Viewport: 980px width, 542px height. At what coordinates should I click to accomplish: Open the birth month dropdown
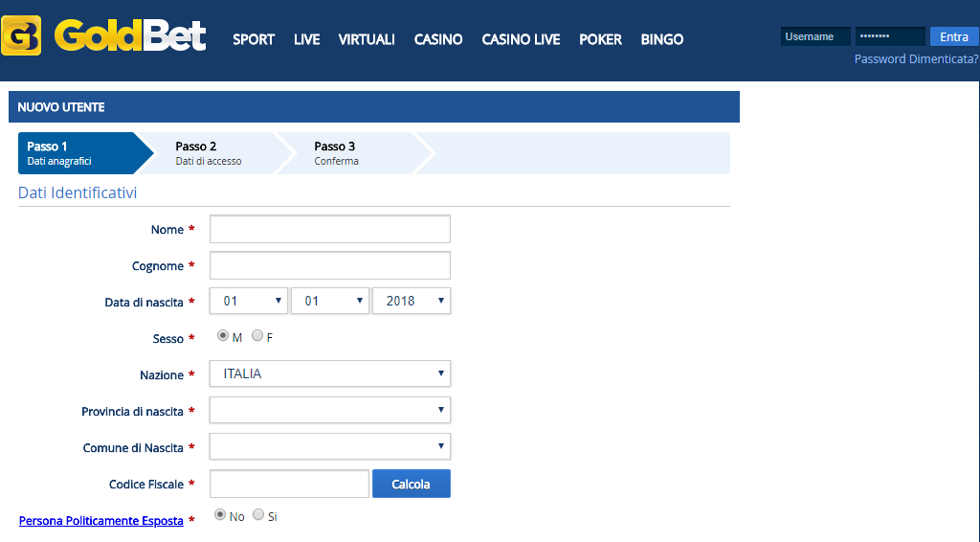[x=330, y=301]
